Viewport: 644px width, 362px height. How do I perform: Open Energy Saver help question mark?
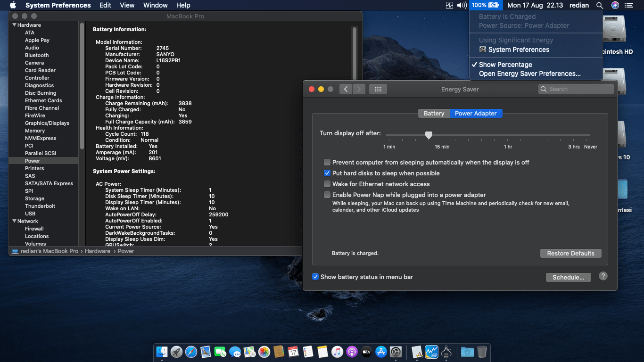[603, 276]
